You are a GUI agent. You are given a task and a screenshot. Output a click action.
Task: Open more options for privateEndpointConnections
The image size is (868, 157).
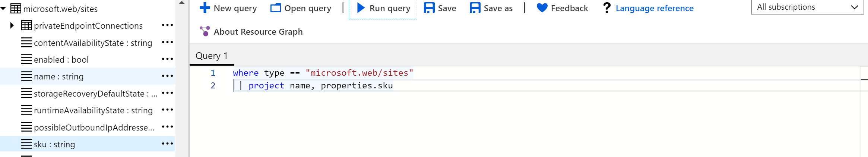click(167, 25)
